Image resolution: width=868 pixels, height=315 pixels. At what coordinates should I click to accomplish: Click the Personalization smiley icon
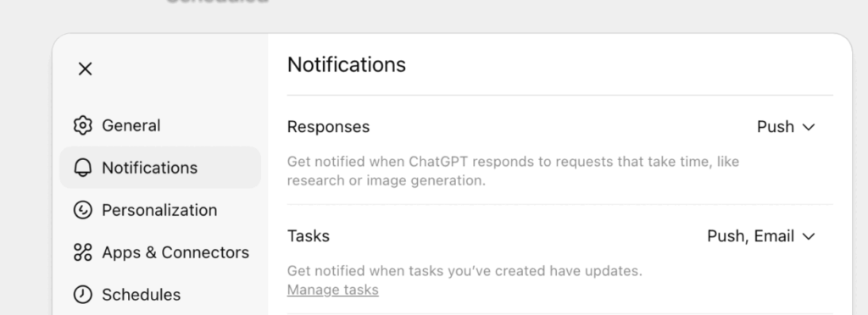82,210
